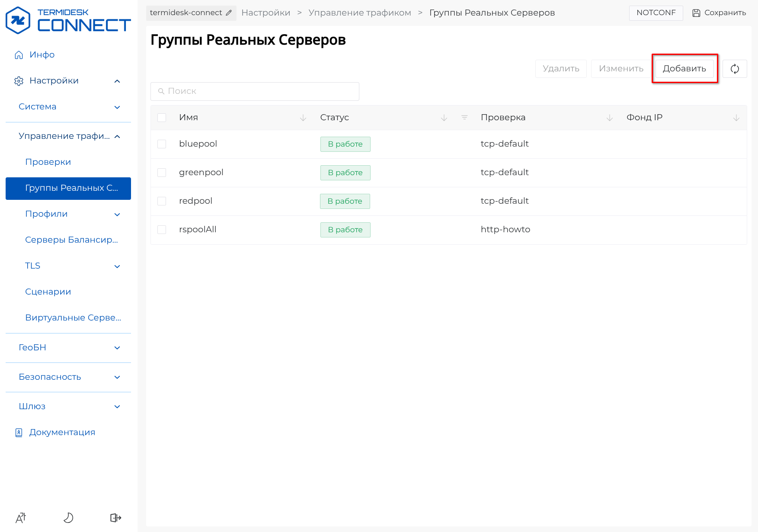Click the refresh icon button

[x=735, y=69]
